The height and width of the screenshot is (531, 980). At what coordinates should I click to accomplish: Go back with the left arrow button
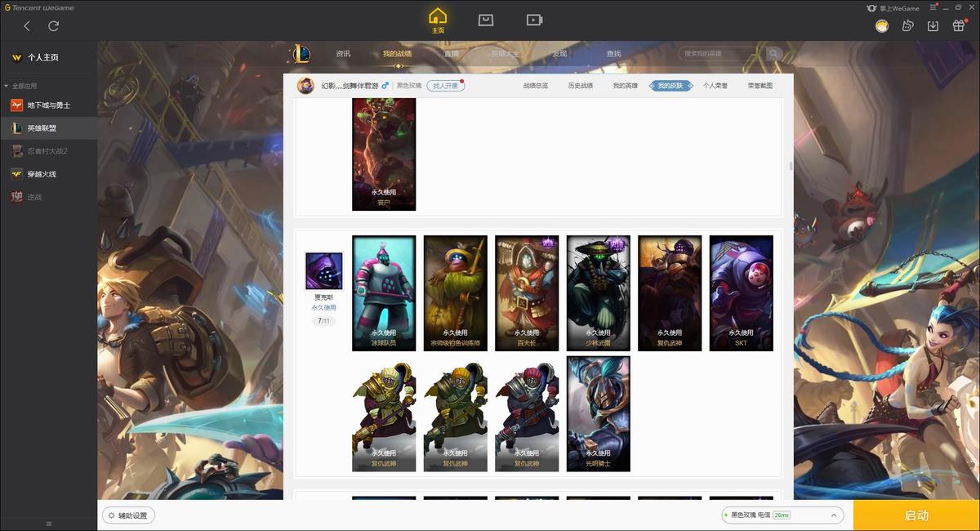(27, 26)
